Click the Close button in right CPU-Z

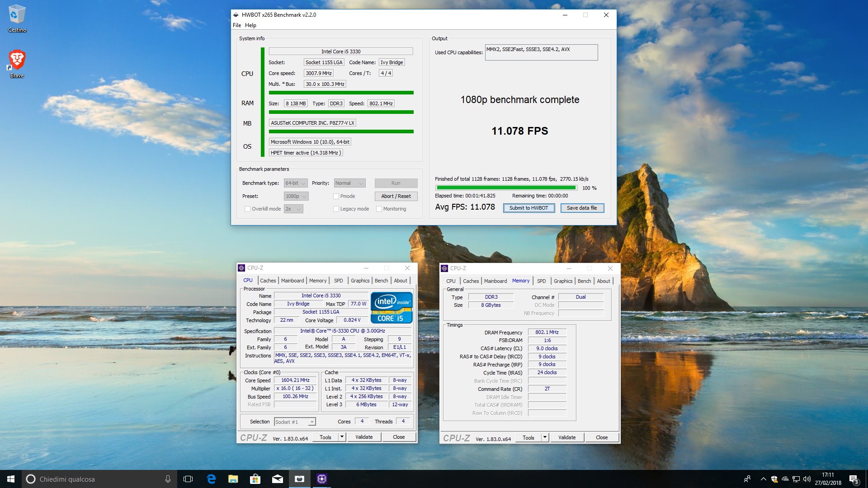click(x=602, y=437)
